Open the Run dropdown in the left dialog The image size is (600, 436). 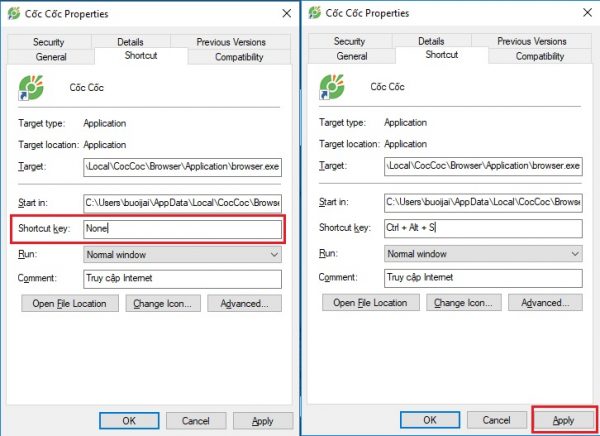[183, 255]
